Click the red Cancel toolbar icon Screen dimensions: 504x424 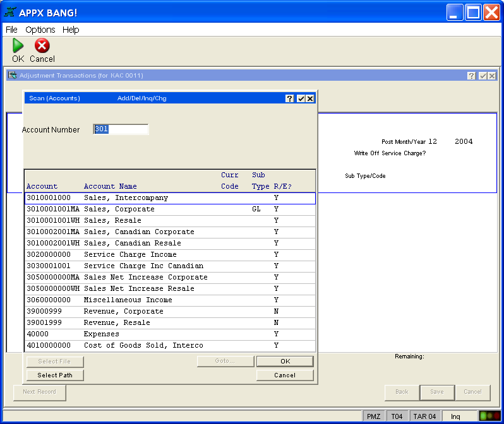(x=42, y=46)
